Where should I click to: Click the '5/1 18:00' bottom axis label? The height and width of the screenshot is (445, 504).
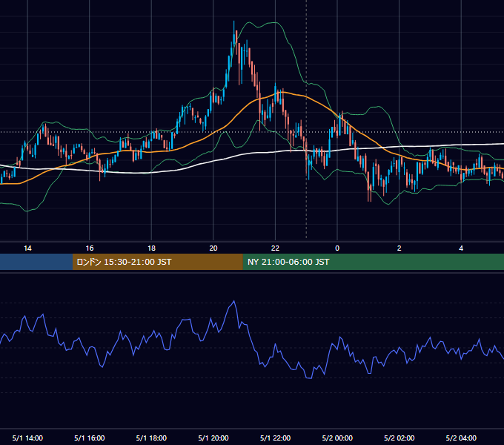coord(151,438)
